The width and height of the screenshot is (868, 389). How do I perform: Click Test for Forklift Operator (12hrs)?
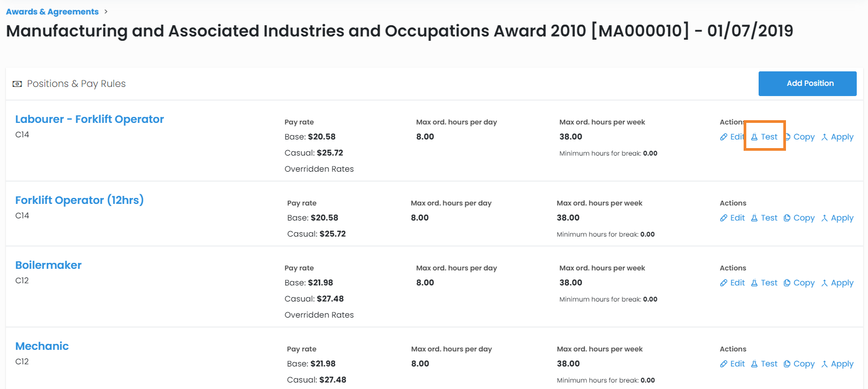point(769,218)
